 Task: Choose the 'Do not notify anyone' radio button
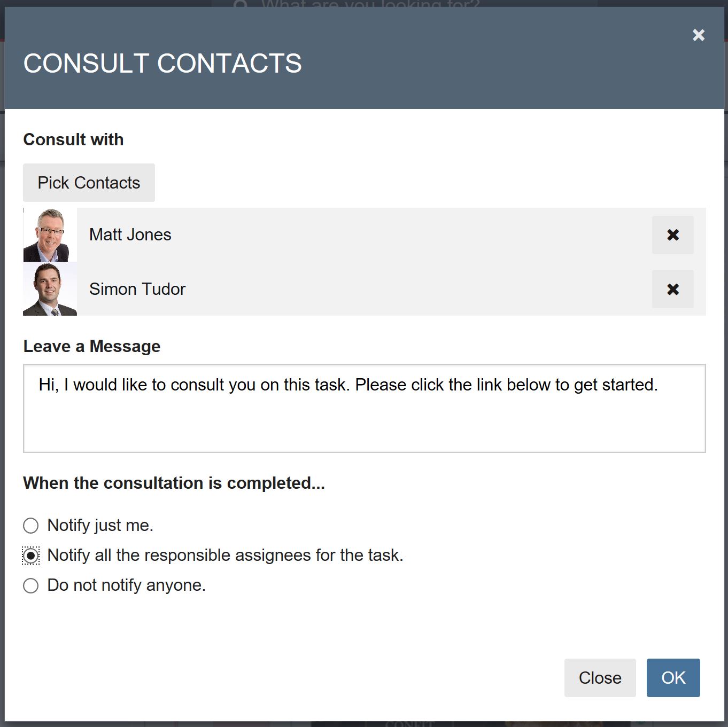(31, 585)
